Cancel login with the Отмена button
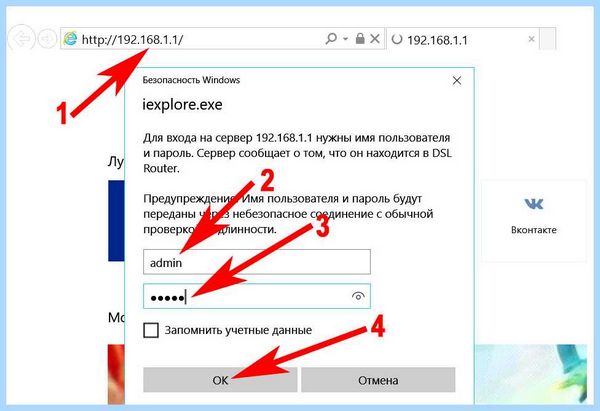 378,380
